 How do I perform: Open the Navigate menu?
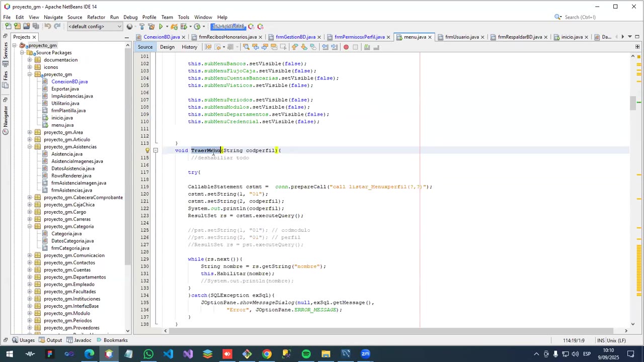53,17
